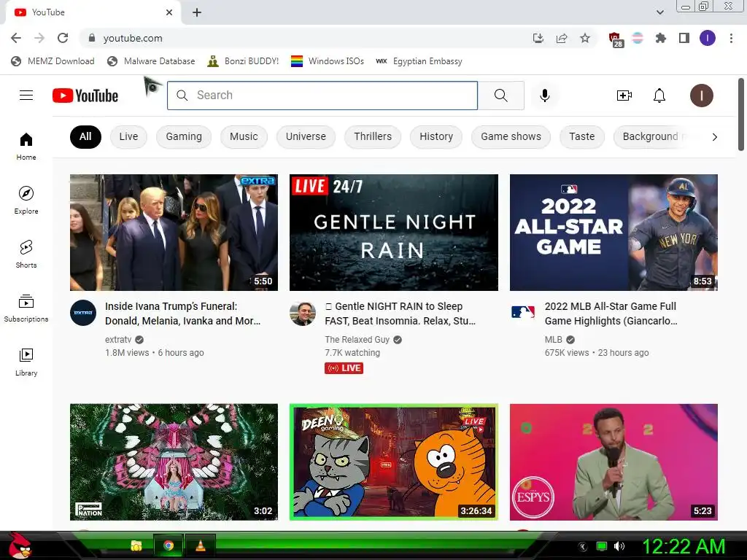
Task: Play the ESPYS video thumbnail
Action: 614,462
